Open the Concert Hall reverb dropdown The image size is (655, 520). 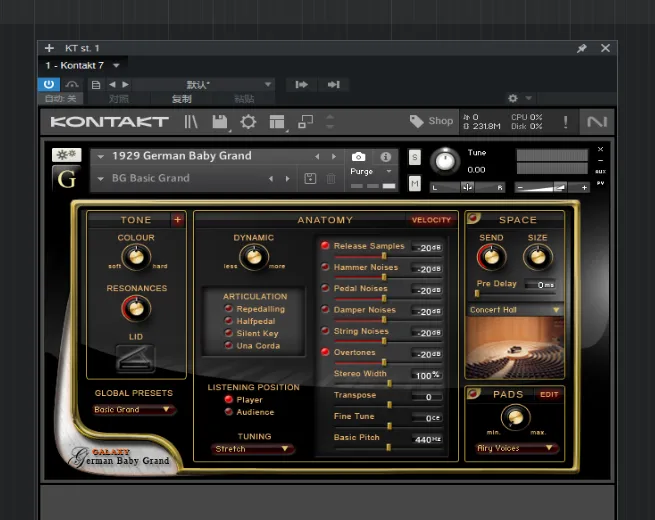[x=515, y=310]
